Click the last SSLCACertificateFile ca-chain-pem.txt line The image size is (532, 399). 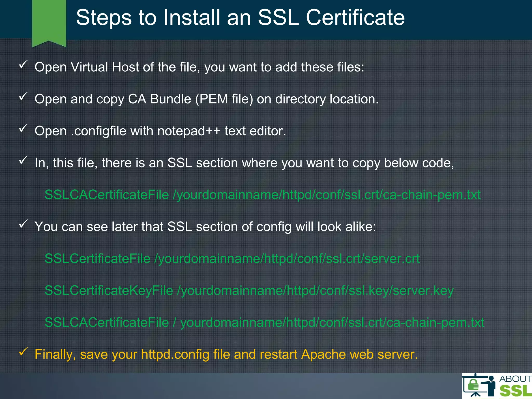tap(264, 322)
